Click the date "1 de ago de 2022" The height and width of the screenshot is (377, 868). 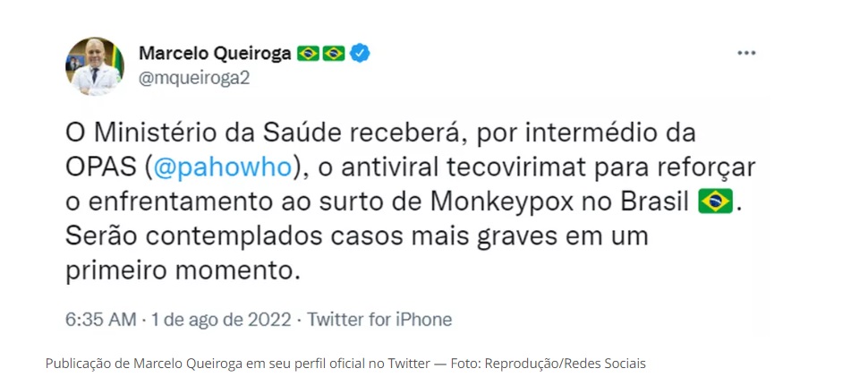223,320
